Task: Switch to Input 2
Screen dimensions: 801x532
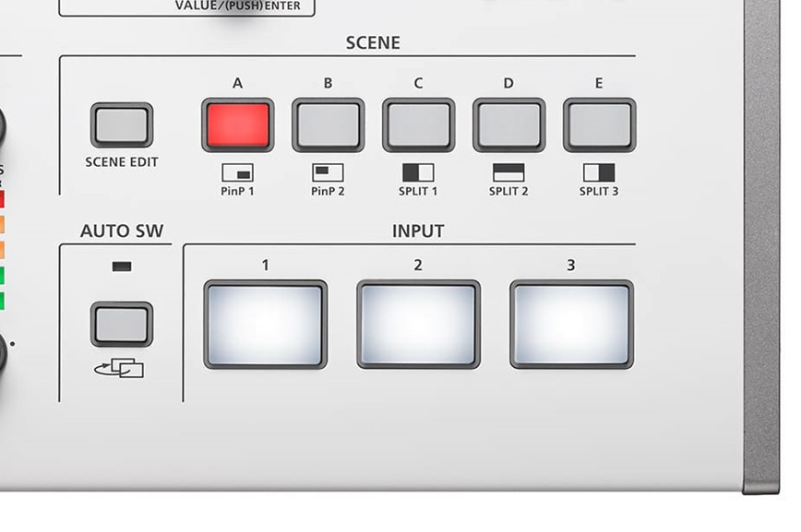Action: [418, 325]
